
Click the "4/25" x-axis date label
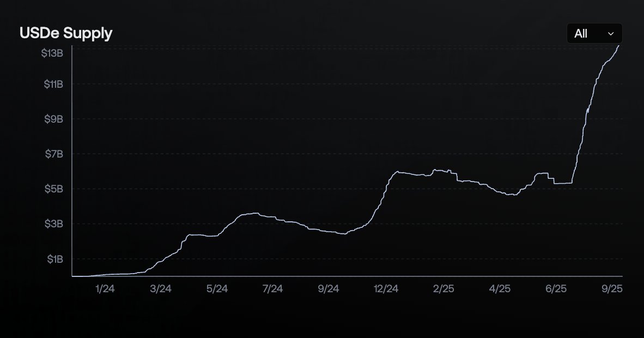[x=500, y=288]
